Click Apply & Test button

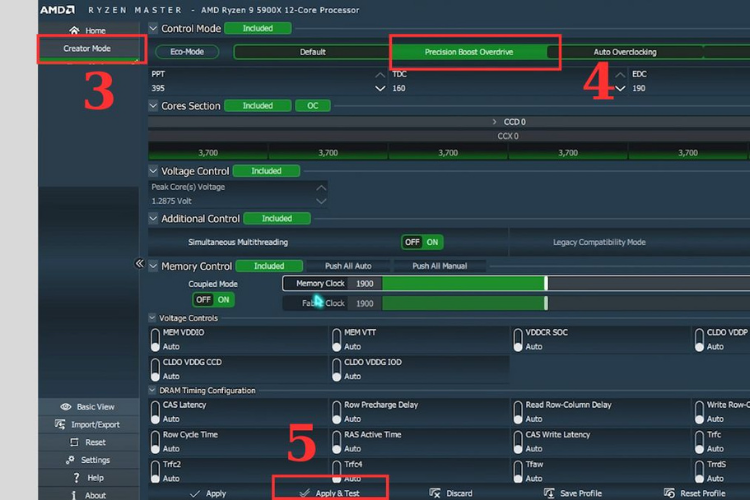point(331,493)
